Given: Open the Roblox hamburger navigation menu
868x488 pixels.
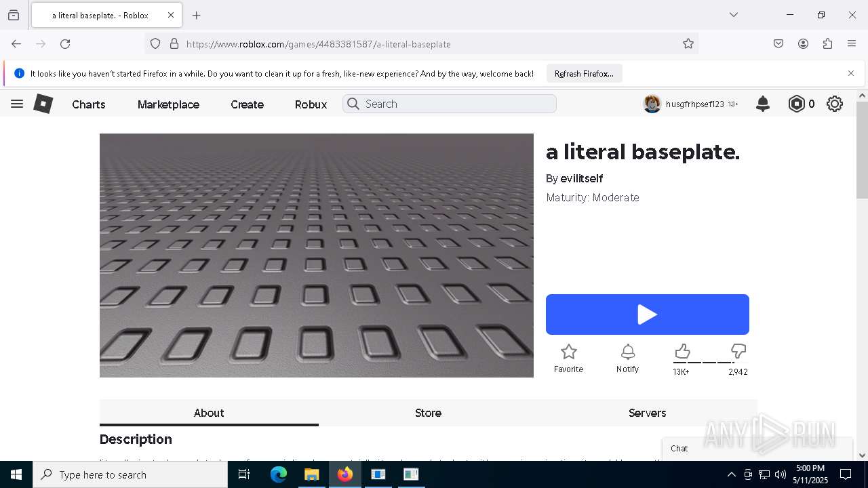Looking at the screenshot, I should pos(17,104).
